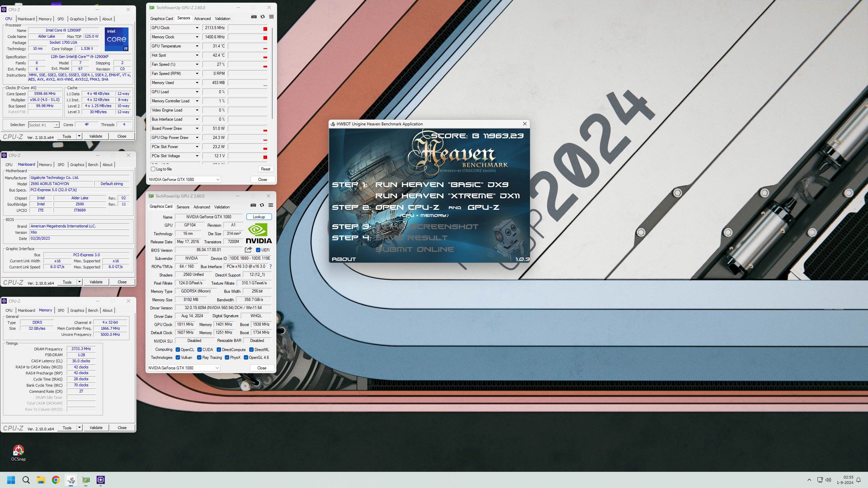Image resolution: width=868 pixels, height=488 pixels.
Task: Click the refresh icon in GPU-Z Sensors window
Action: (262, 17)
